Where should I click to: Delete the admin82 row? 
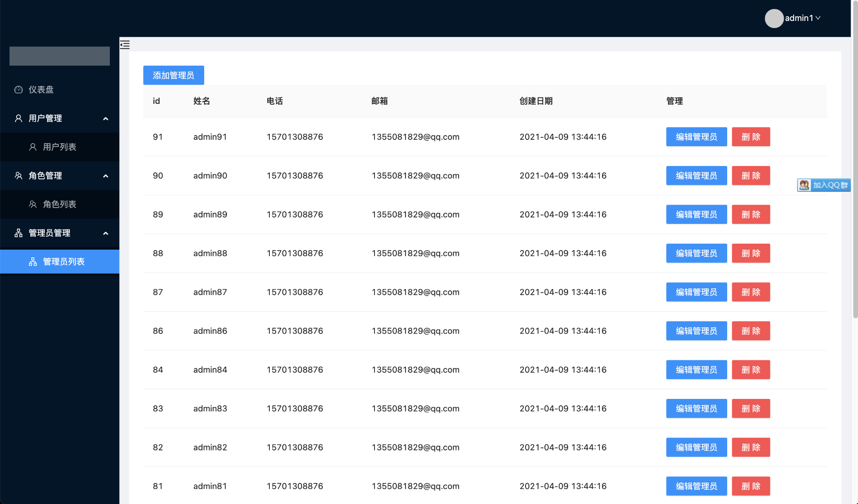coord(751,447)
